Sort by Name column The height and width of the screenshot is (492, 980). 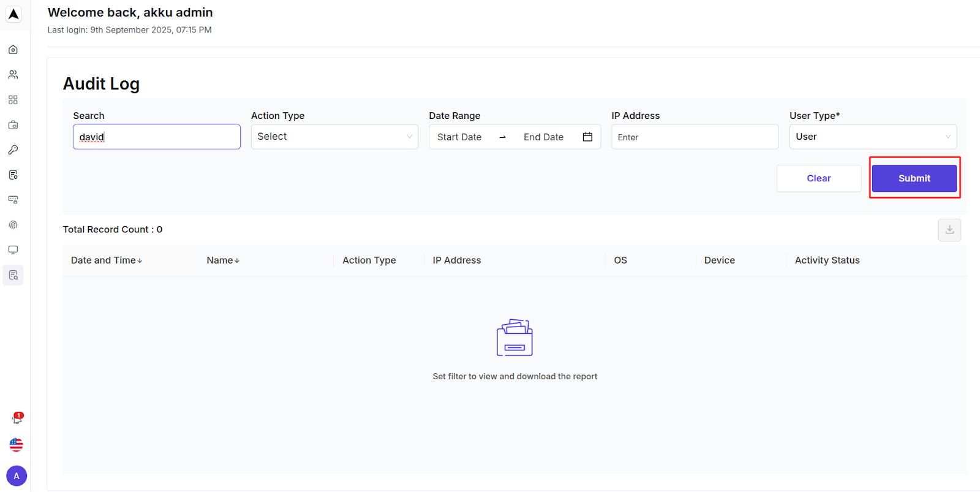click(223, 260)
